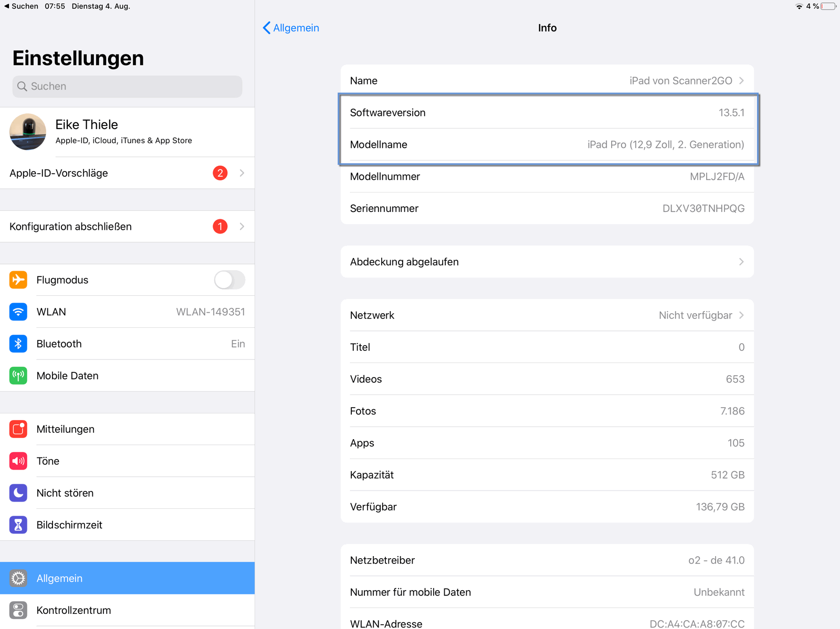Tap the Flugmodus airplane icon
Viewport: 840px width, 629px height.
(18, 280)
